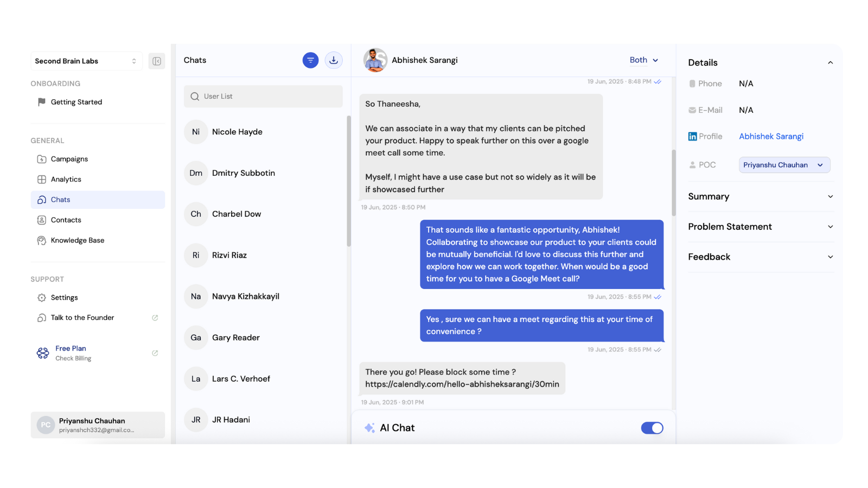Viewport: 868px width, 488px height.
Task: Open chat with Navya Kizhakkayil
Action: (264, 297)
